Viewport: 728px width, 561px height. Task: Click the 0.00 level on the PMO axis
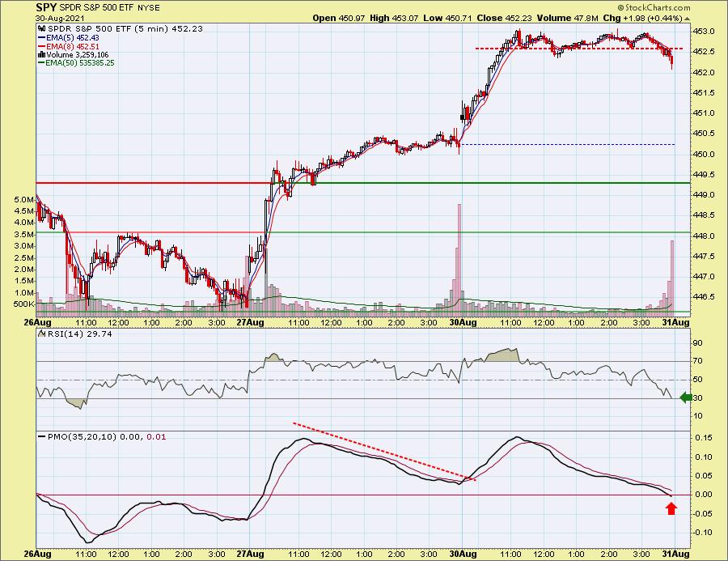(x=704, y=495)
